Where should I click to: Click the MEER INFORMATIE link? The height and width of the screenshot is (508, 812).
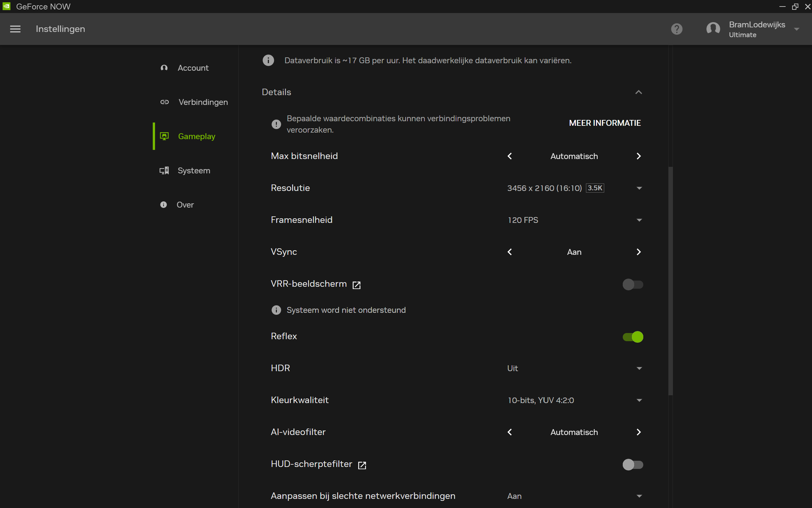(605, 123)
